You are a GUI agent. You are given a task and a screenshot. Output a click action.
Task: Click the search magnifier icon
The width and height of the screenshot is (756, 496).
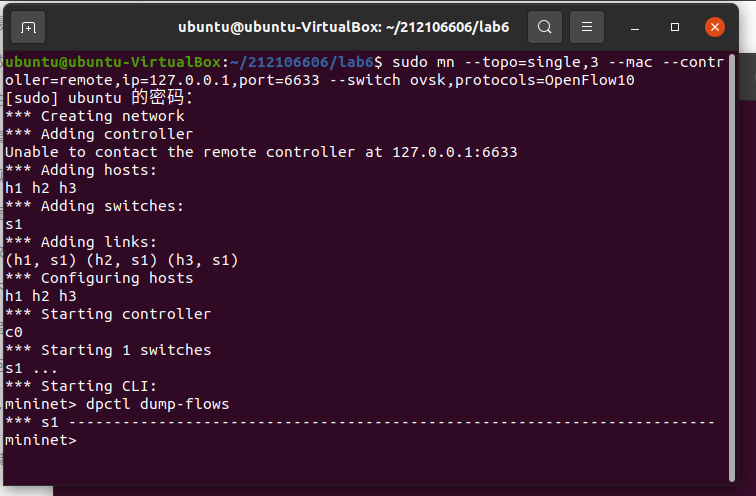click(544, 27)
